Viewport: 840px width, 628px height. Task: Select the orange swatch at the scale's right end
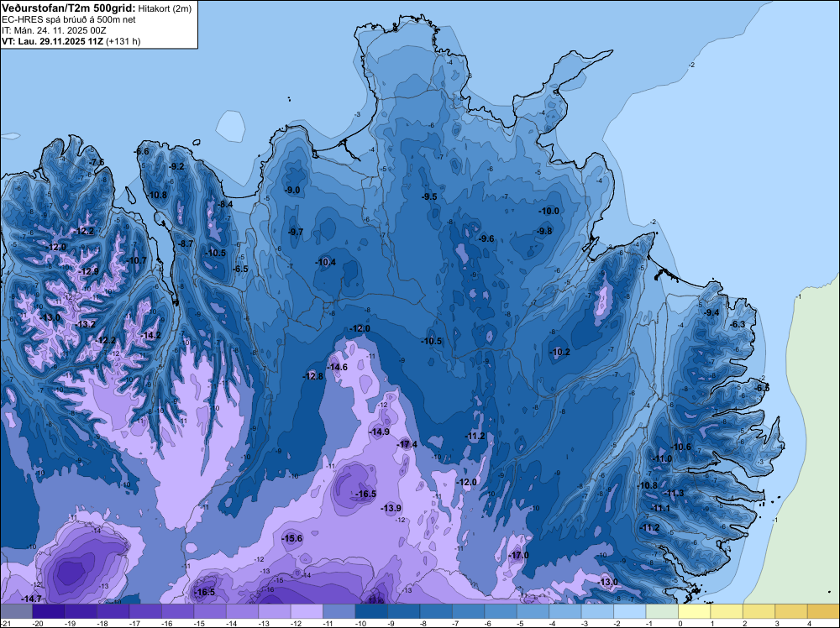point(823,611)
